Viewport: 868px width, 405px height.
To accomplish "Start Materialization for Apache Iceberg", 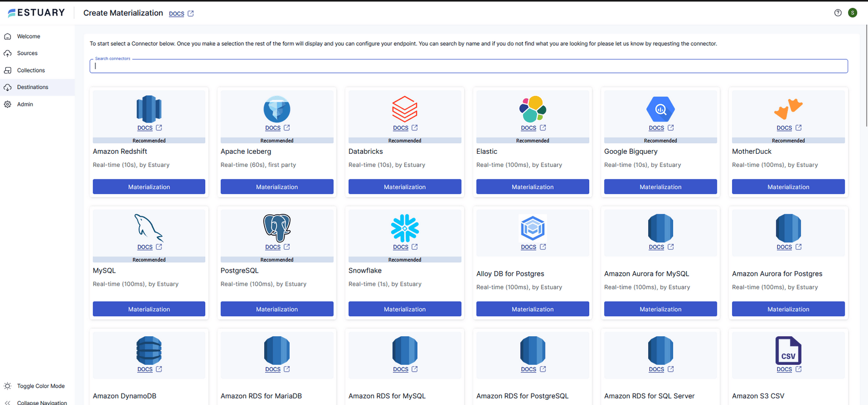I will pyautogui.click(x=277, y=187).
